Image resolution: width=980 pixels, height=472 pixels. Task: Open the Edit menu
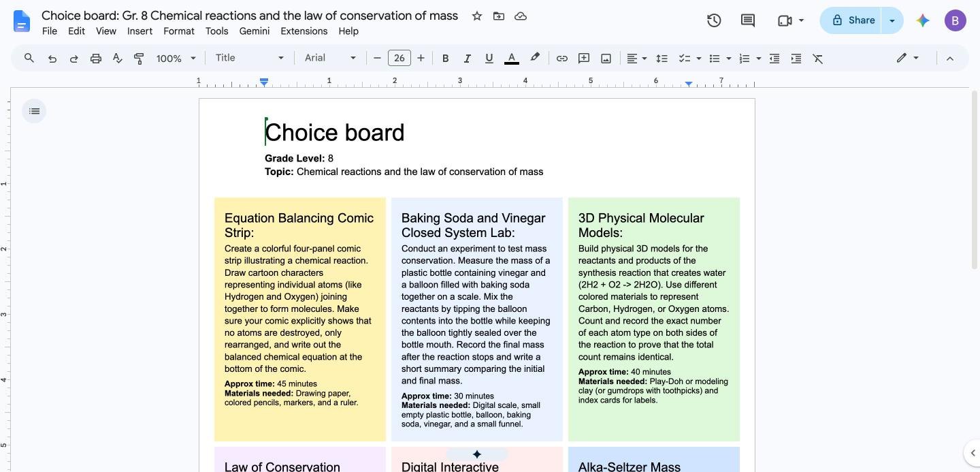77,31
